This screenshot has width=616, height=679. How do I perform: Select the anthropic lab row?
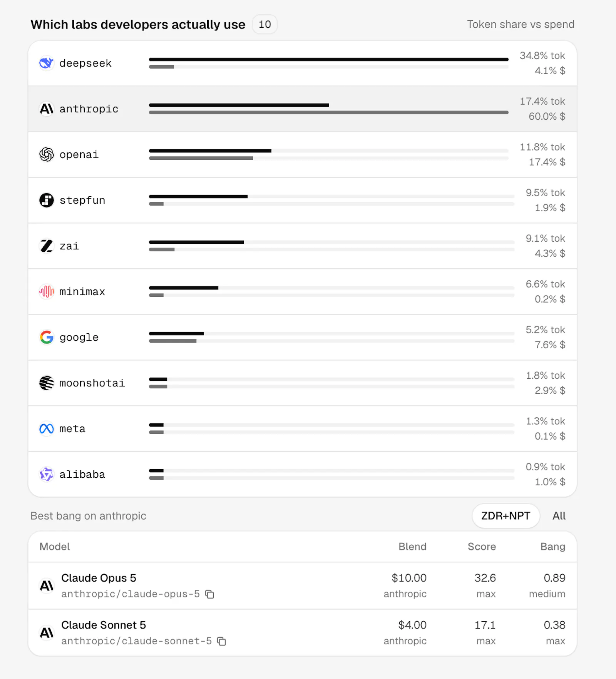point(303,109)
